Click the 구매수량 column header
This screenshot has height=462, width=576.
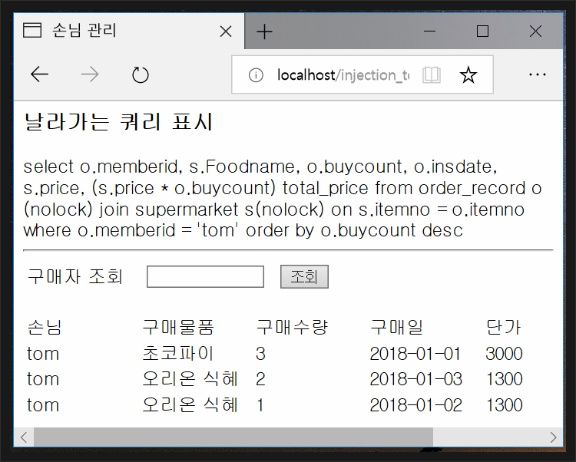click(292, 327)
